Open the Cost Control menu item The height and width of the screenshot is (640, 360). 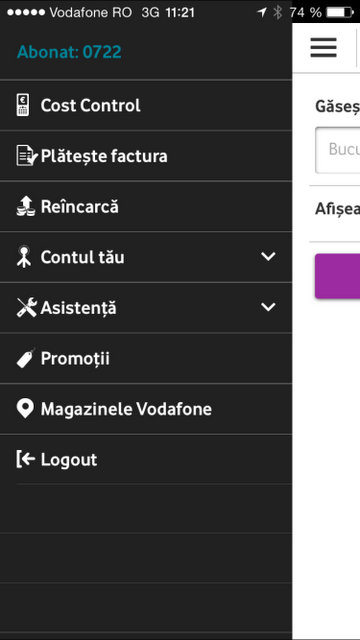(x=146, y=105)
